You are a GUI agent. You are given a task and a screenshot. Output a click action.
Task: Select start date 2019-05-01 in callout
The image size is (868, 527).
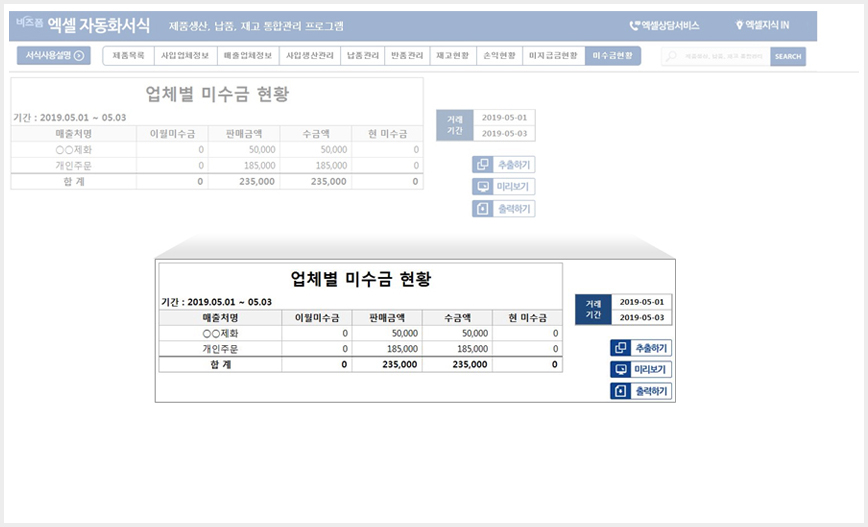point(642,302)
